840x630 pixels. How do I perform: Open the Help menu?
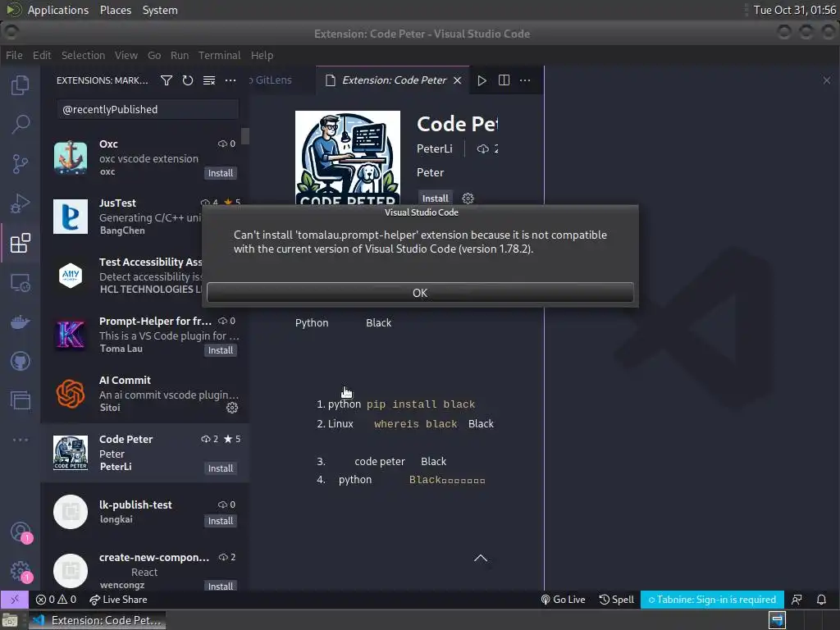coord(262,55)
